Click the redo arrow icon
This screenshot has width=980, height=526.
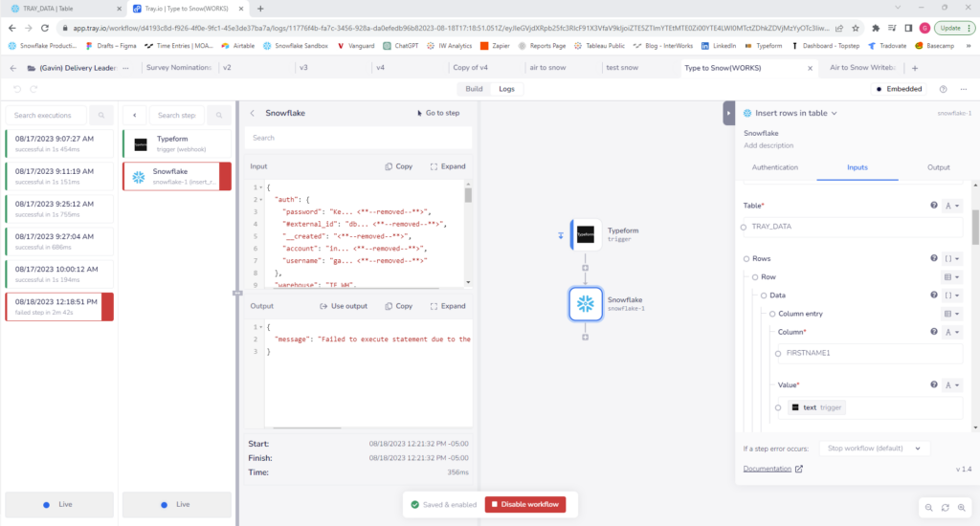point(33,89)
